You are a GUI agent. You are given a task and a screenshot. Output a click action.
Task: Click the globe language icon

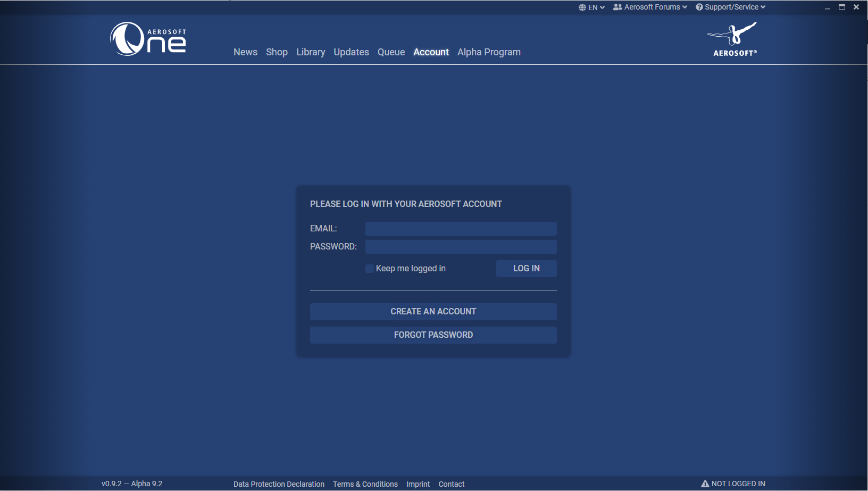click(582, 7)
